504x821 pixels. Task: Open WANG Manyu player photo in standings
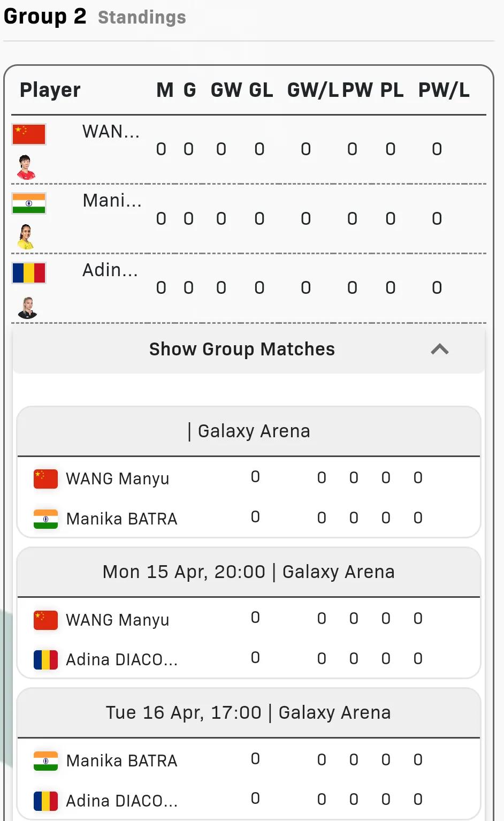point(27,168)
